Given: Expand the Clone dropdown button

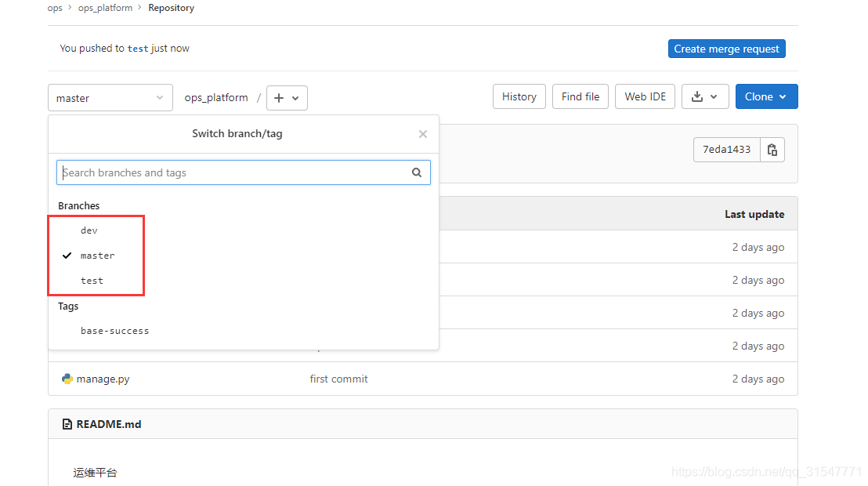Looking at the screenshot, I should click(x=766, y=96).
